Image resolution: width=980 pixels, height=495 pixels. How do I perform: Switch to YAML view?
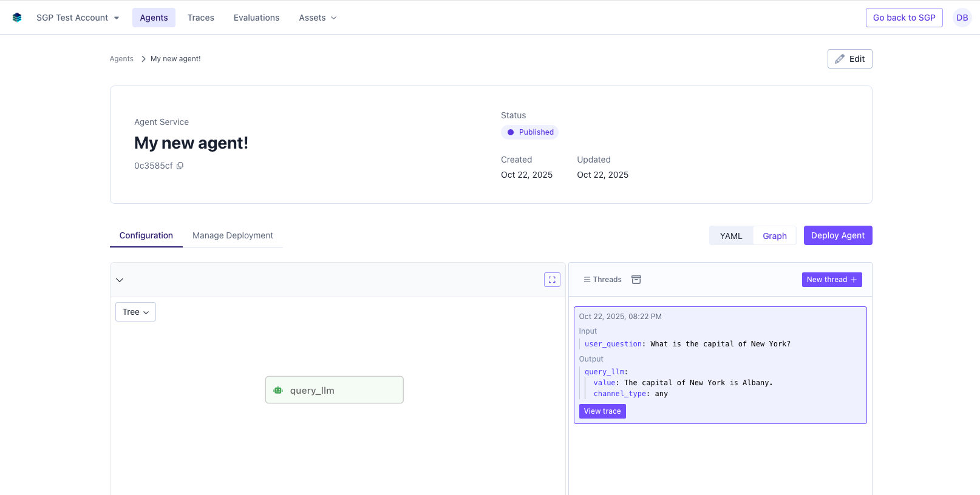tap(731, 236)
